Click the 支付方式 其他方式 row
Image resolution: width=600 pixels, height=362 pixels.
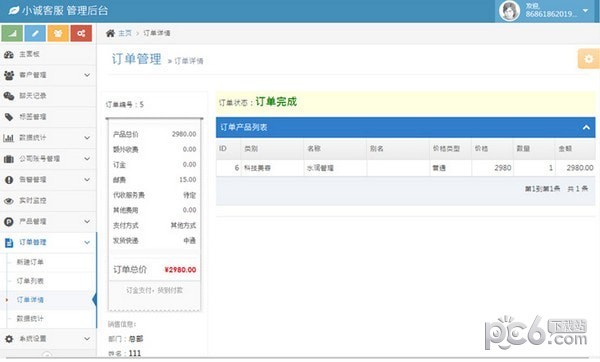coord(155,226)
